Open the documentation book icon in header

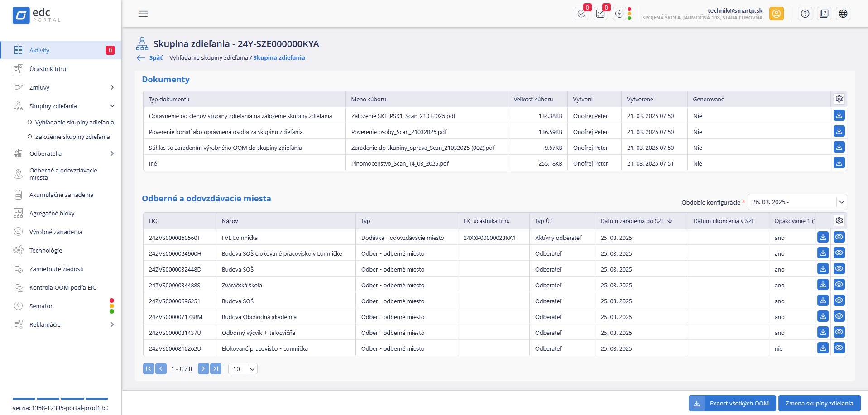tap(824, 14)
